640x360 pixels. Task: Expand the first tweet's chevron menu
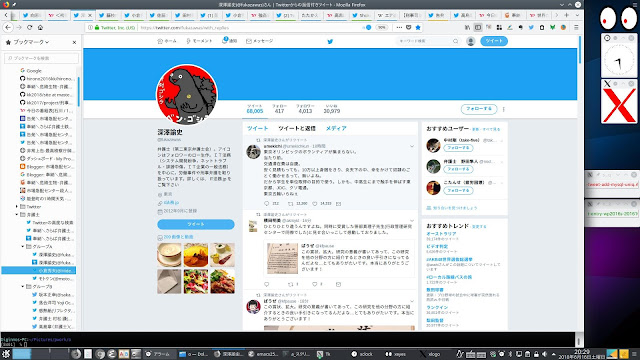click(x=412, y=146)
